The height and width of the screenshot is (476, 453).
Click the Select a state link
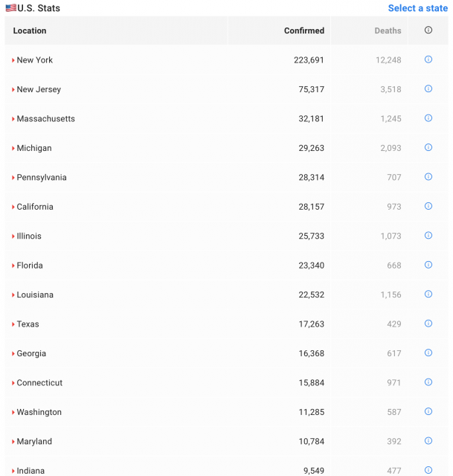[x=417, y=8]
